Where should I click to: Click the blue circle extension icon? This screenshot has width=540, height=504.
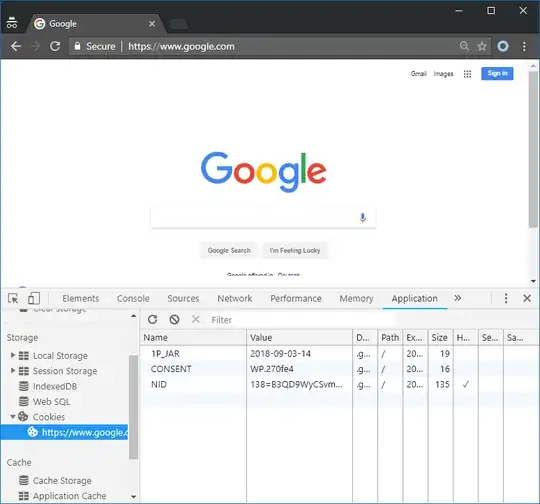tap(503, 46)
